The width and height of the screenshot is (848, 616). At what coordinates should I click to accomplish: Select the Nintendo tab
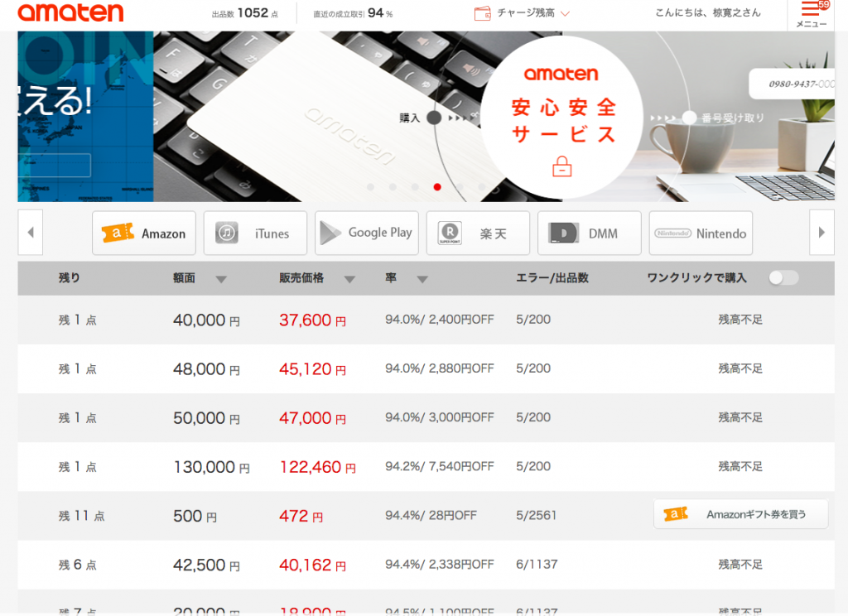pyautogui.click(x=701, y=233)
